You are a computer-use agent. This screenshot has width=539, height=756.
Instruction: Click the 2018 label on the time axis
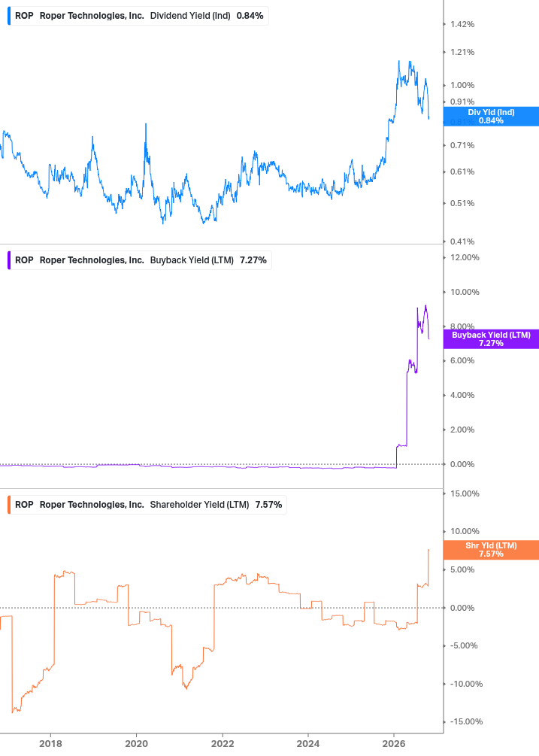coord(50,743)
